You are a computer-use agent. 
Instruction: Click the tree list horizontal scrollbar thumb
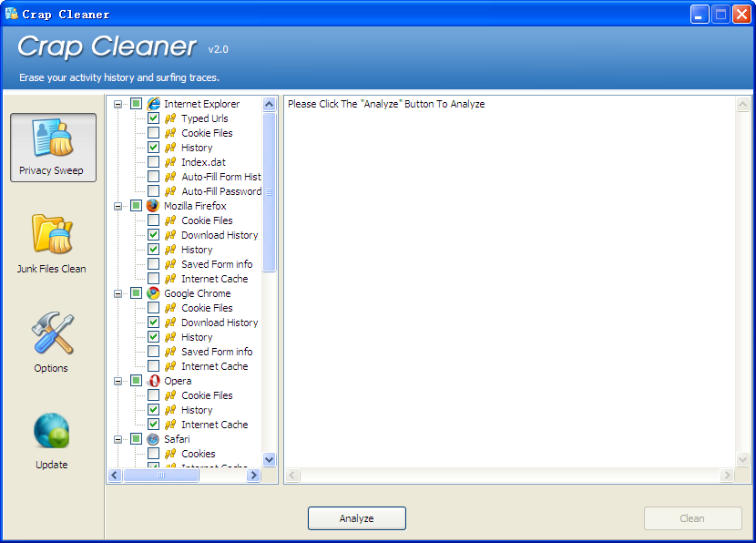tap(160, 476)
